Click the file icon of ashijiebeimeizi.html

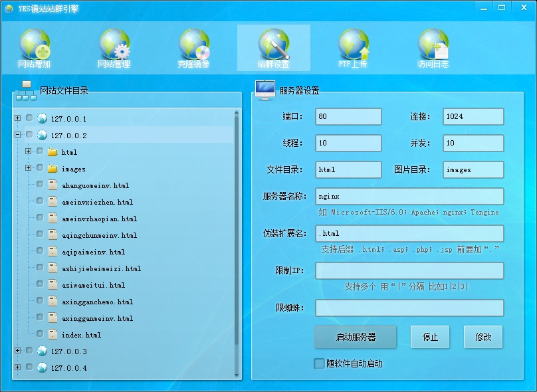click(53, 268)
